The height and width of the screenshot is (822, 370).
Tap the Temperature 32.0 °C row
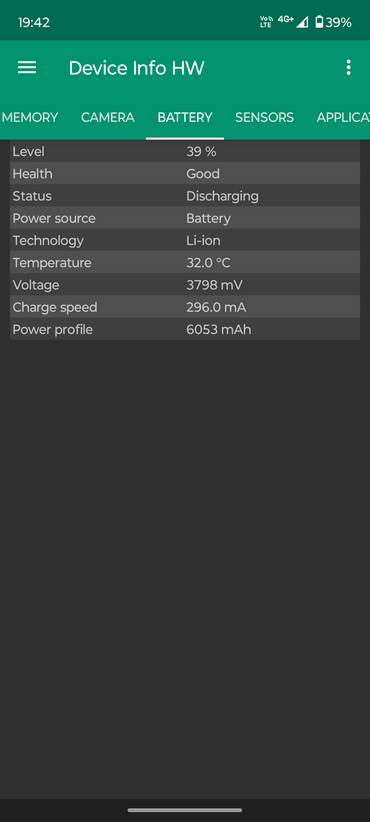pos(185,263)
